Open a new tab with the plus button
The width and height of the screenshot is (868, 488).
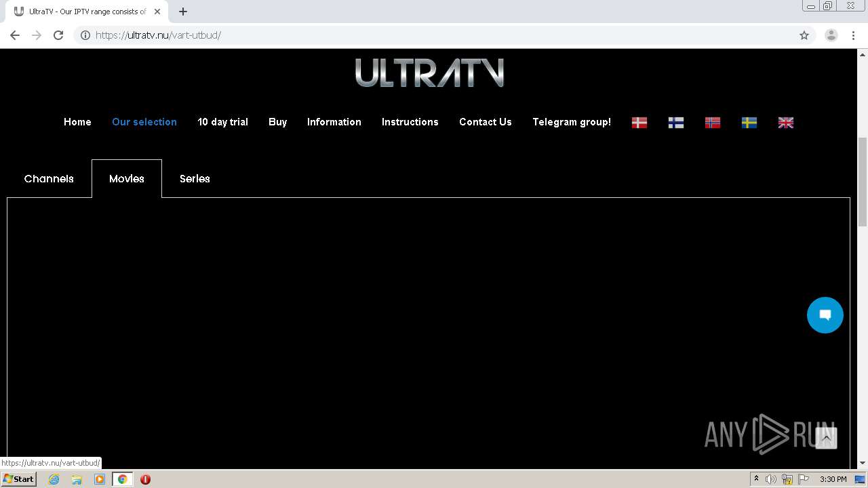(x=183, y=12)
